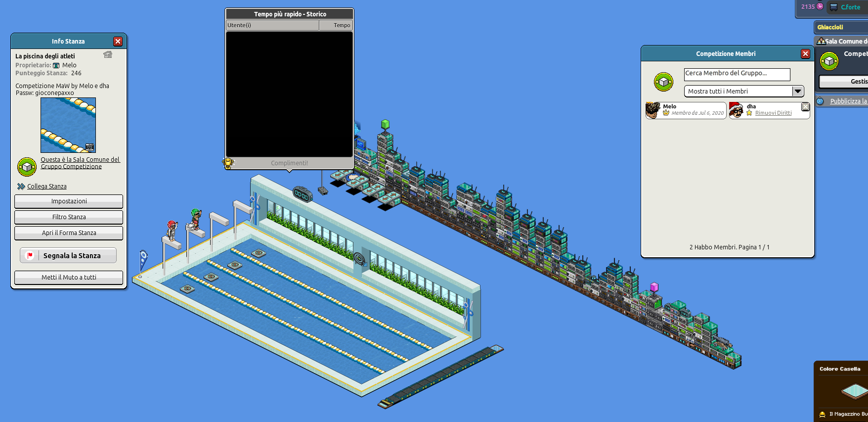
Task: Click the pink cube atop the furniture stack
Action: [x=654, y=287]
